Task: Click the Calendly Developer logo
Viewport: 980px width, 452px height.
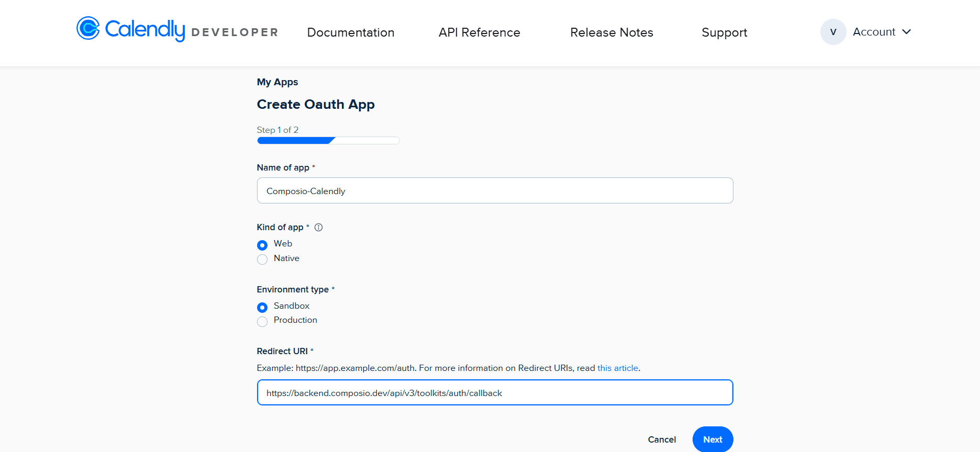Action: click(177, 29)
